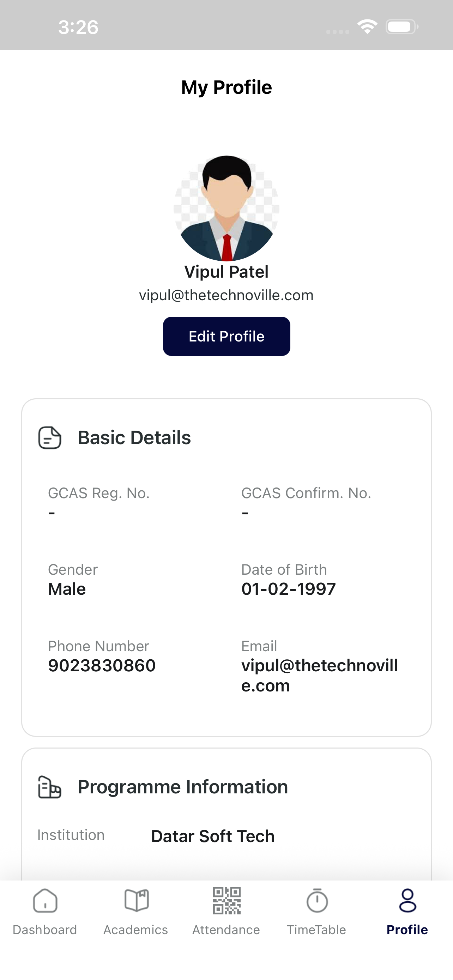
Task: Select the Date of Birth value 01-02-1997
Action: tap(289, 589)
